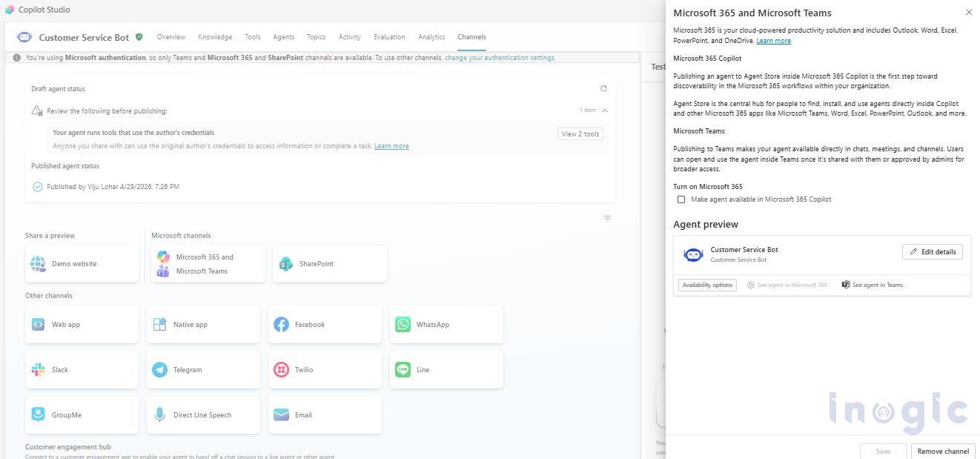Open the Evaluation tab
Viewport: 980px width, 459px height.
pos(389,37)
